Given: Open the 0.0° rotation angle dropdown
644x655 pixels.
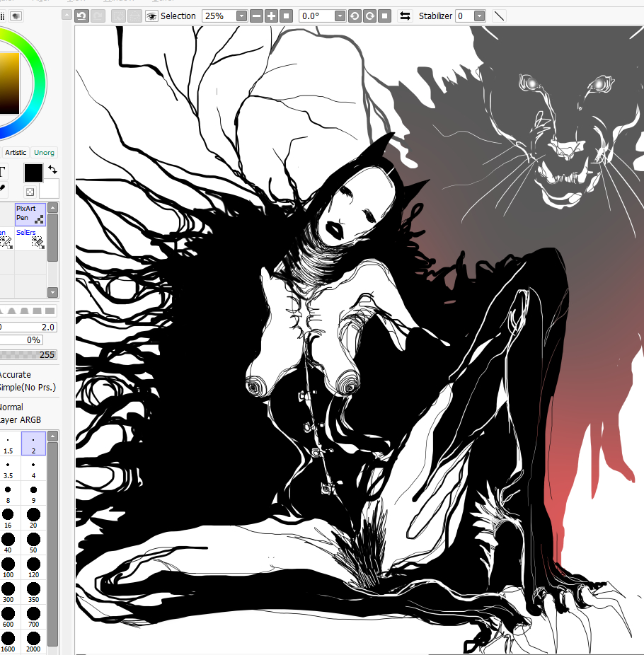Looking at the screenshot, I should (x=340, y=16).
